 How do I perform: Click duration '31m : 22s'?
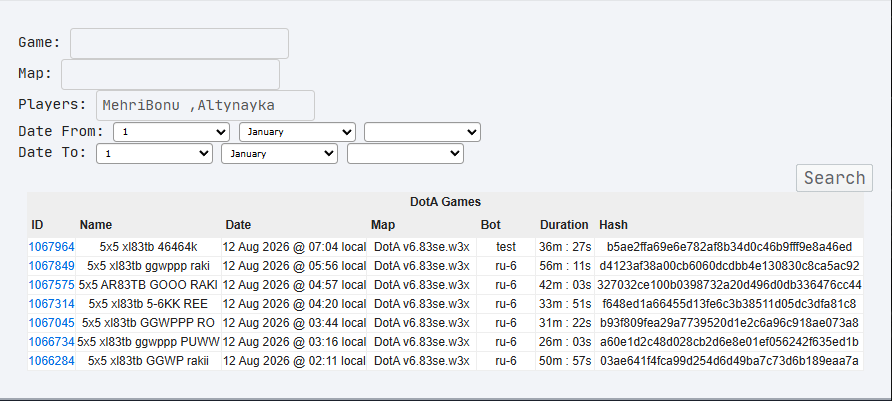(x=565, y=323)
